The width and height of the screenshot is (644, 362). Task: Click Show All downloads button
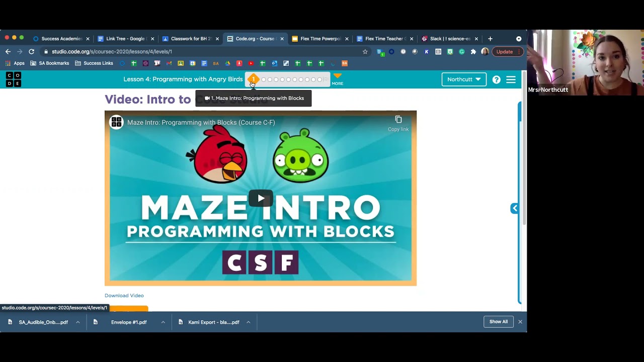[499, 322]
